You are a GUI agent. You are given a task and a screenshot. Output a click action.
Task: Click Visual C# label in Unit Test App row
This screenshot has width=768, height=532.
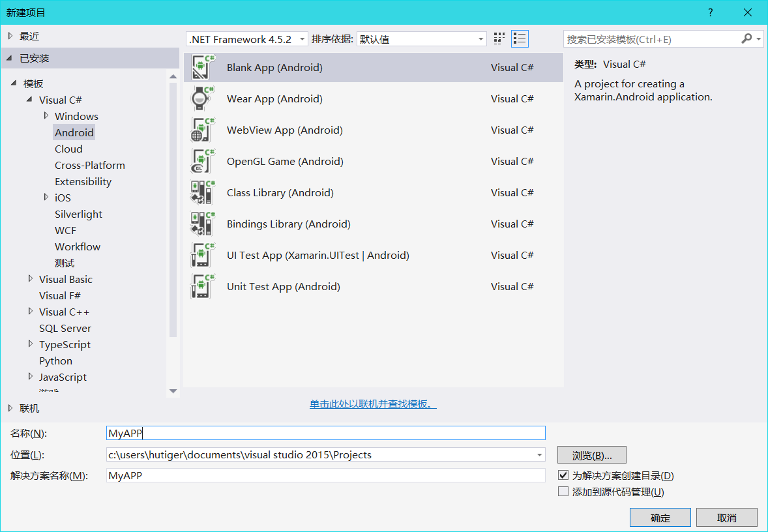click(512, 287)
